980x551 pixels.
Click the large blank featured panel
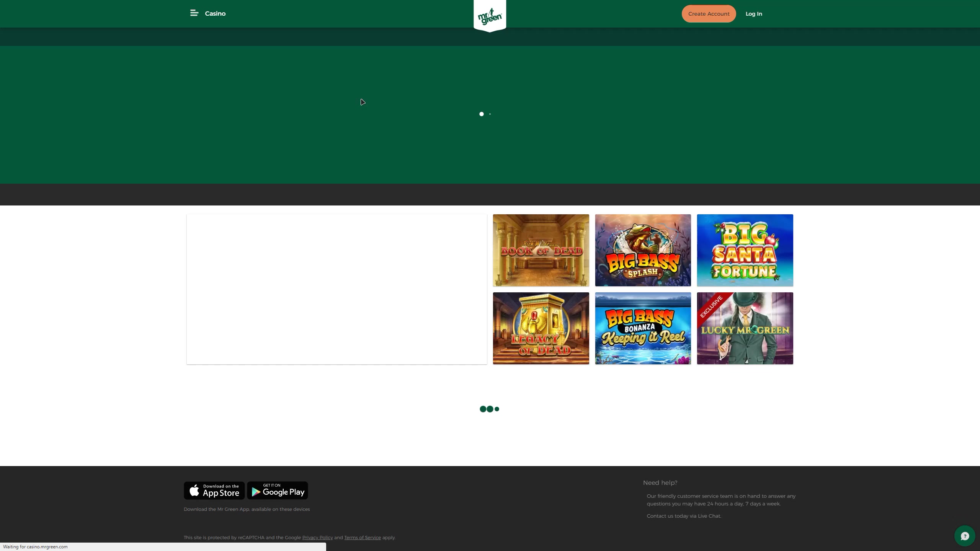point(336,289)
